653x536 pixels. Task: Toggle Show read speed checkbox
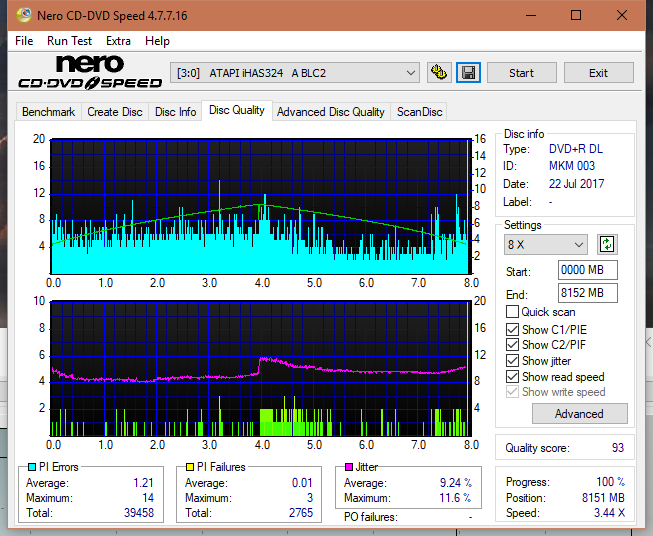(x=512, y=376)
